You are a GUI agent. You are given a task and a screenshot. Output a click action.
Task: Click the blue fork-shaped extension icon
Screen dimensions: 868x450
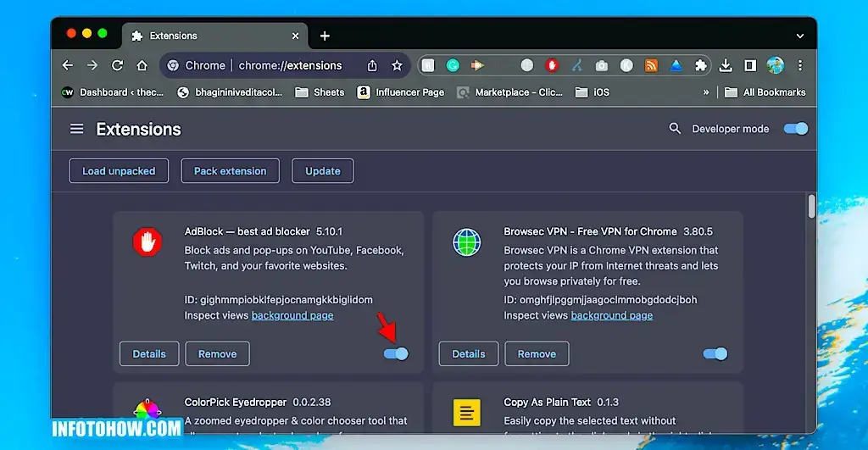click(576, 65)
